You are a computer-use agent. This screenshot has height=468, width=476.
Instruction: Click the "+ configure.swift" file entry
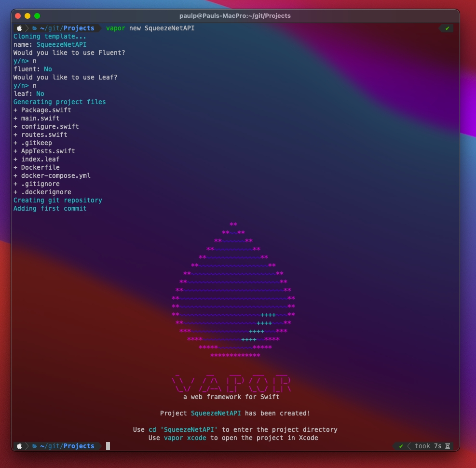(46, 126)
